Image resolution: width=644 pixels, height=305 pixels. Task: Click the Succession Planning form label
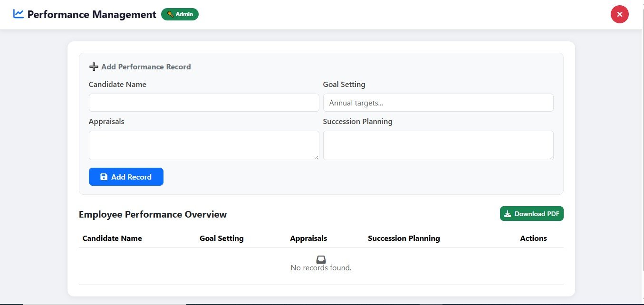click(x=357, y=122)
